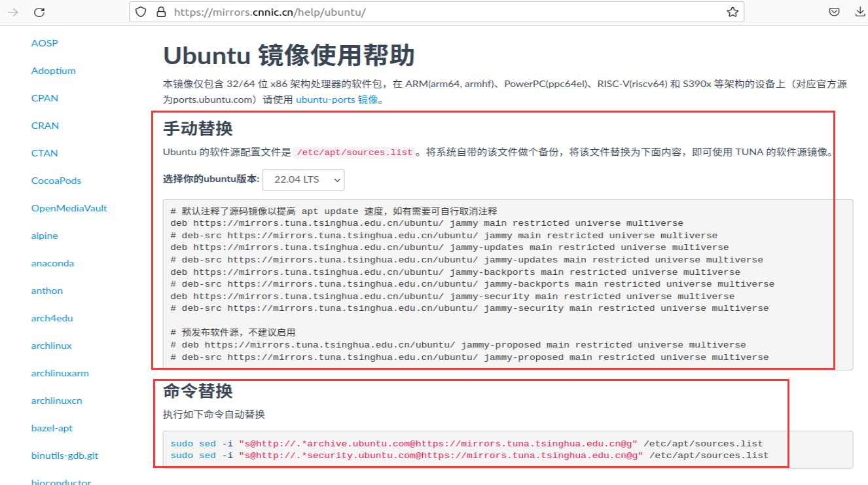This screenshot has width=868, height=485.
Task: Open Adoptium mirror help
Action: (54, 71)
